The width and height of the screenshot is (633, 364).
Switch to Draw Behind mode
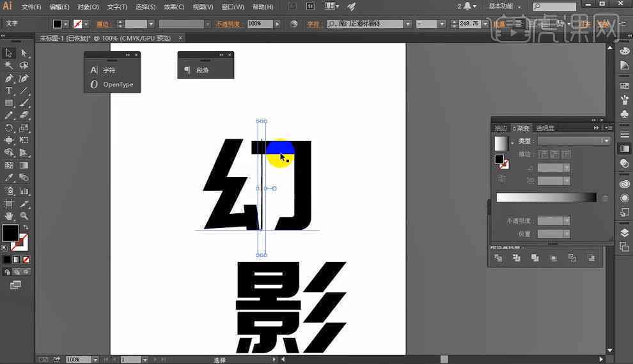coord(17,272)
